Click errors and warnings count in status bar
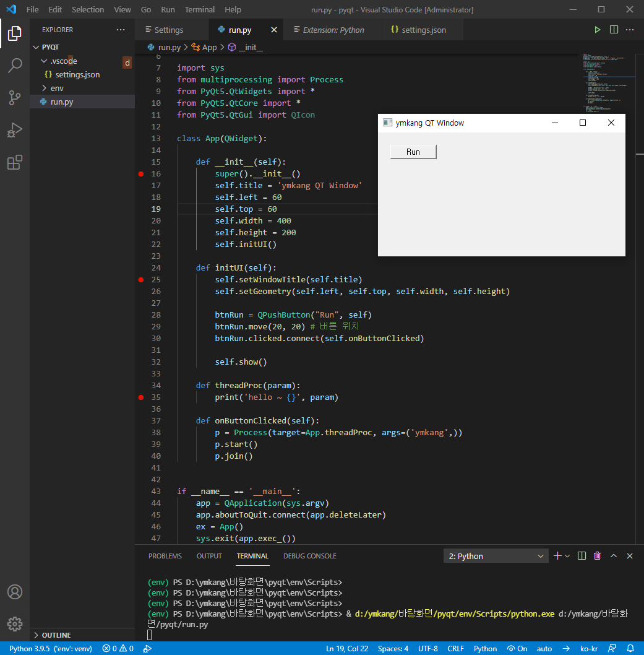 tap(118, 648)
